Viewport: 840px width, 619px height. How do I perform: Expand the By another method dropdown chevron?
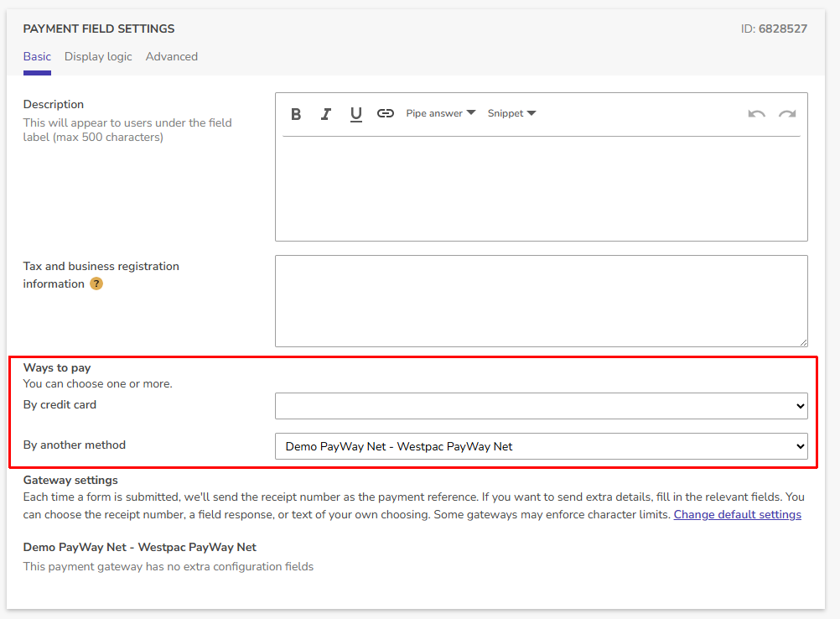(x=799, y=446)
